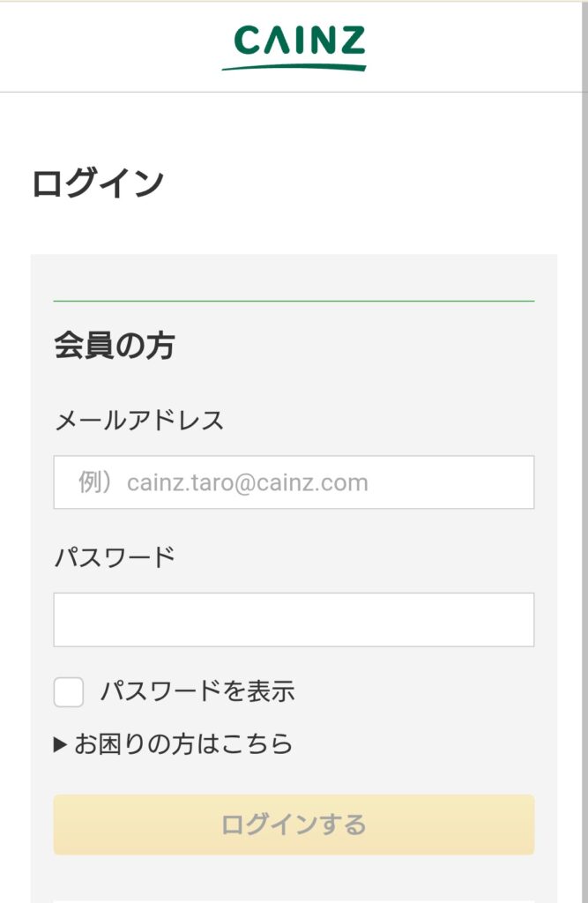Click the green divider above 会員の方
588x903 pixels.
(x=294, y=302)
